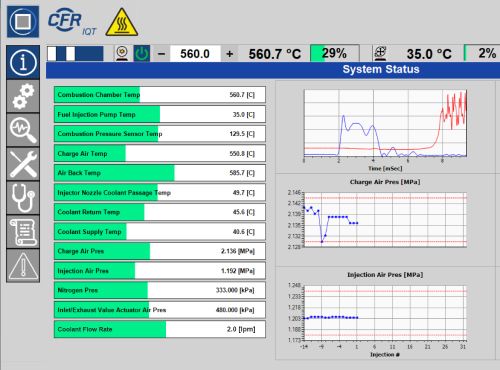Select the Coolant Supply Temp row
500x370 pixels.
point(160,232)
